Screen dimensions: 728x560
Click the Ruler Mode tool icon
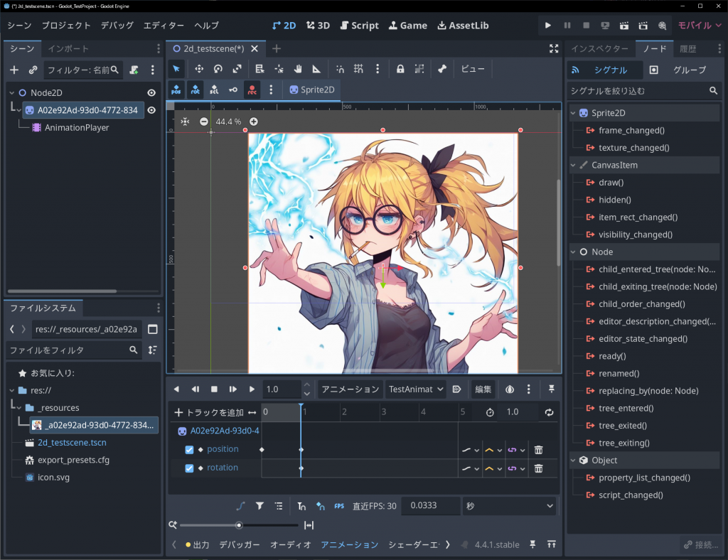(316, 69)
